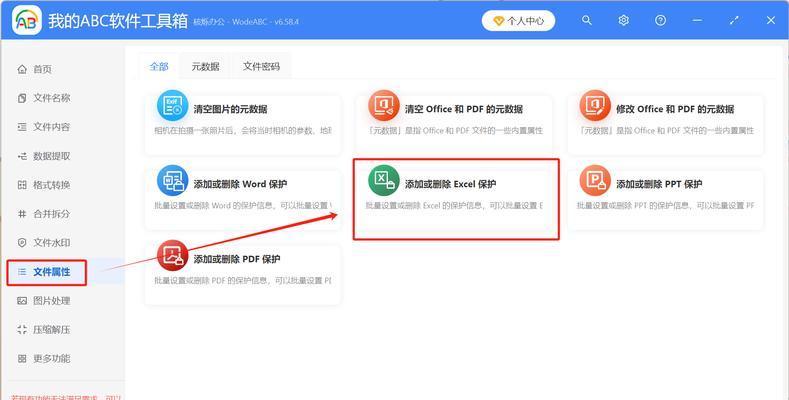Open settings gear in title bar
Screen dimensions: 789x400
point(623,20)
